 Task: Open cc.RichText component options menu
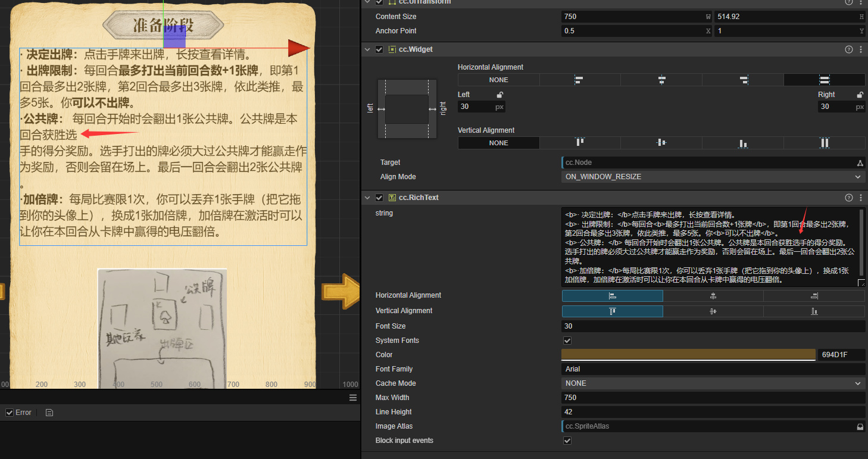(861, 198)
